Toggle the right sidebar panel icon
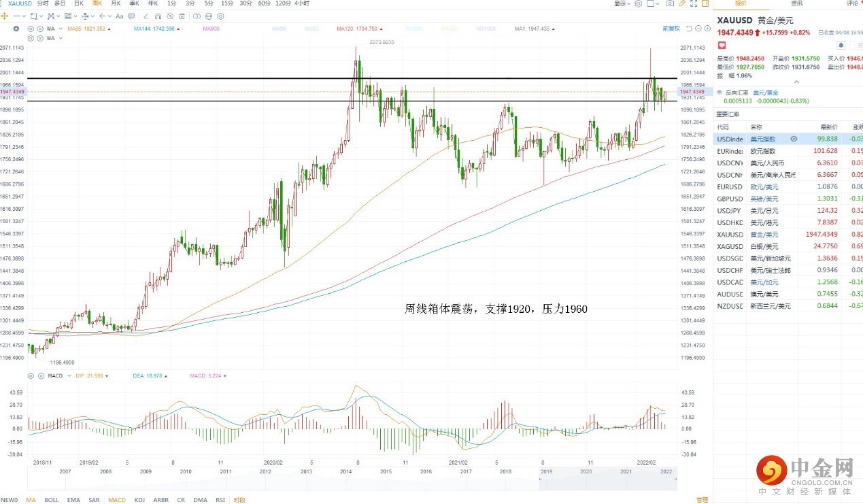This screenshot has height=504, width=863. click(x=705, y=3)
